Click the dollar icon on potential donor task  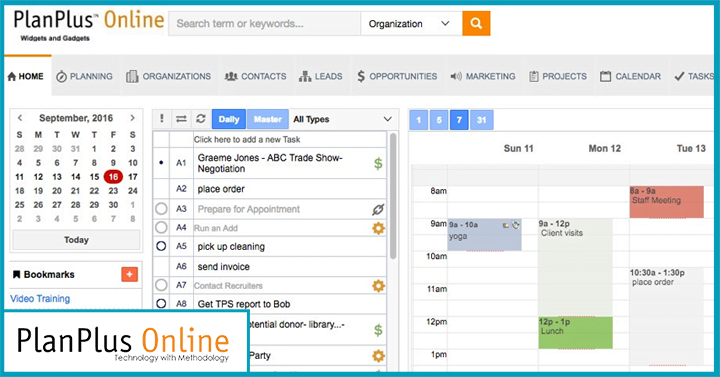[378, 330]
